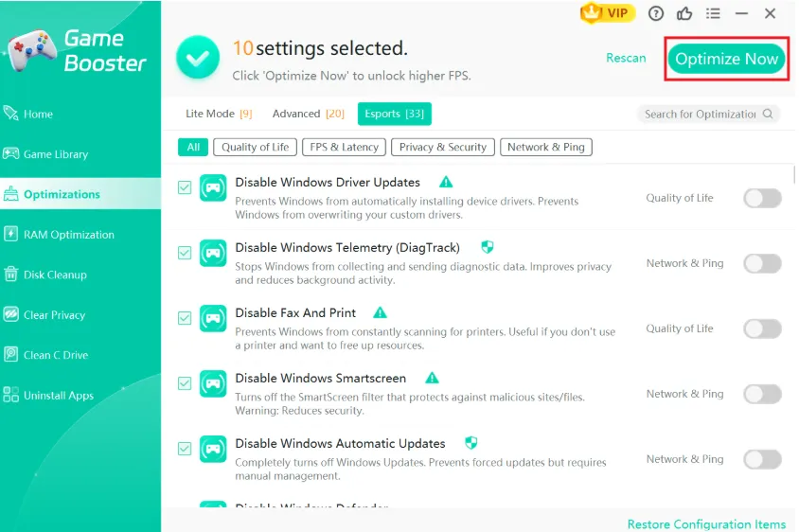Filter by FPS & Latency
Screen dimensions: 799x532
tap(344, 148)
